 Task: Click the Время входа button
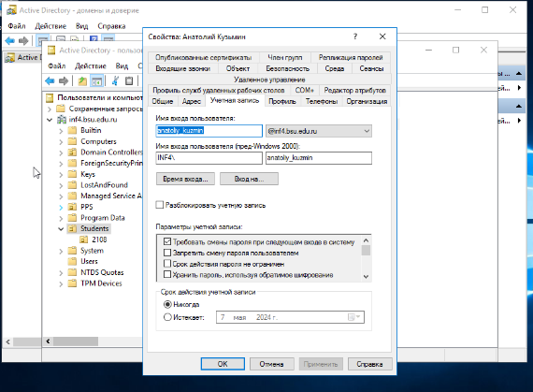pyautogui.click(x=185, y=179)
